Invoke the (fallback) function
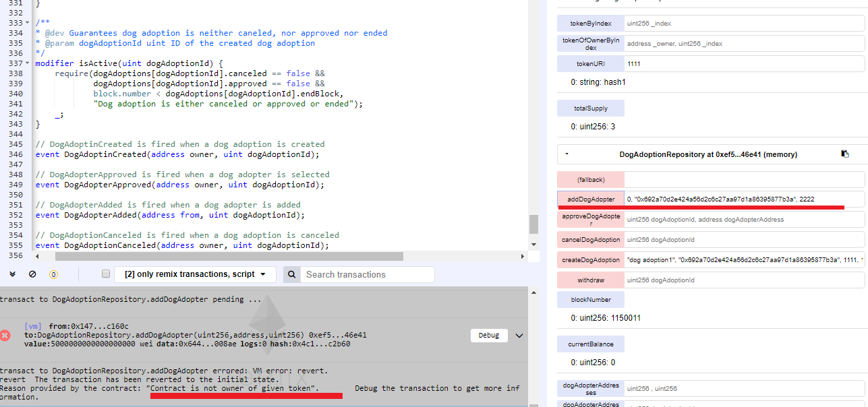Screen dimensions: 868x407 coord(591,180)
